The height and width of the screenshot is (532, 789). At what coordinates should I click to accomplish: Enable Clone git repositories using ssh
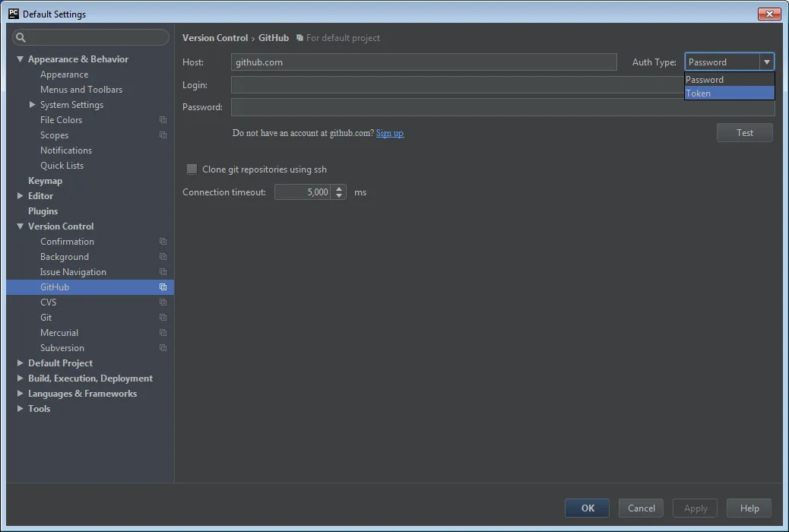(x=192, y=169)
